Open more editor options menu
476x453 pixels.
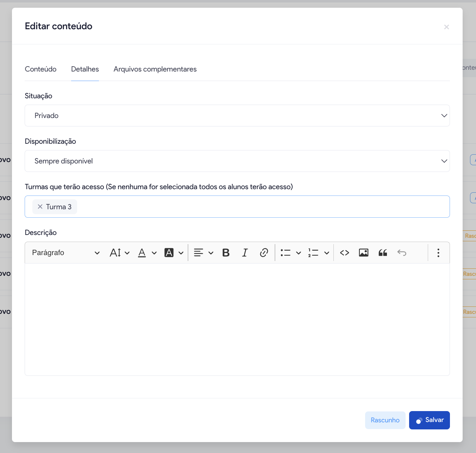(438, 253)
